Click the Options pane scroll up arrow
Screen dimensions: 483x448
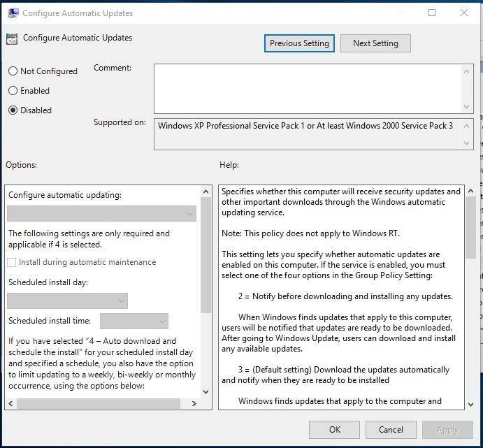[x=206, y=192]
